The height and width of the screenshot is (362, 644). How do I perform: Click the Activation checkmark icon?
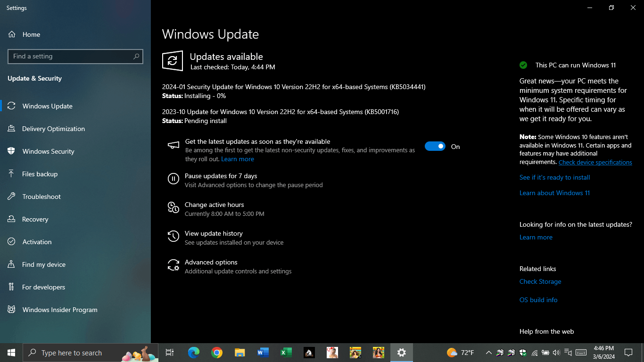coord(12,242)
